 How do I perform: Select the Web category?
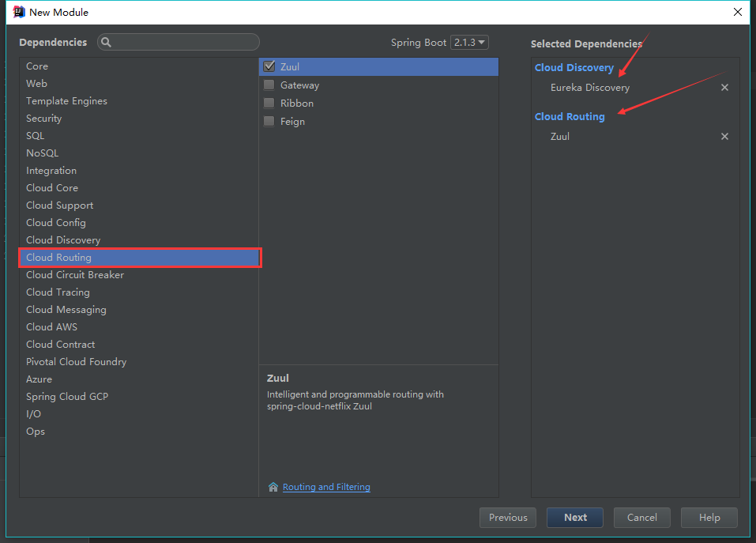[139, 84]
